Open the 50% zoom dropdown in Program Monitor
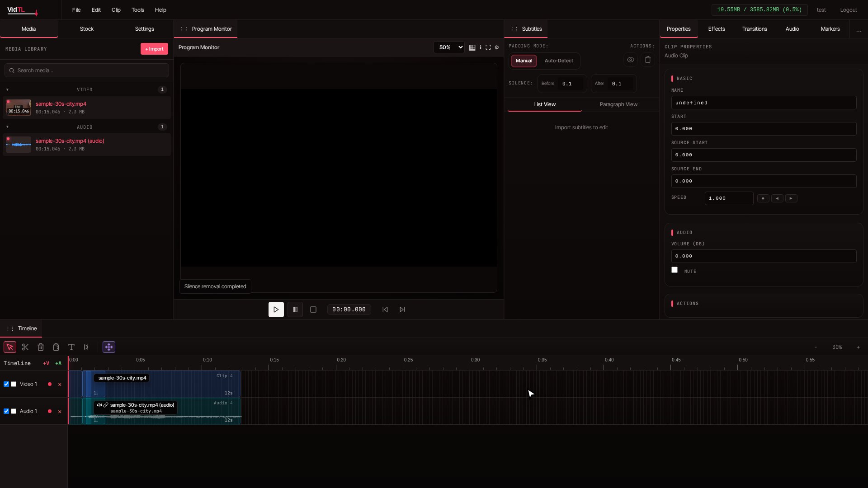 point(449,47)
